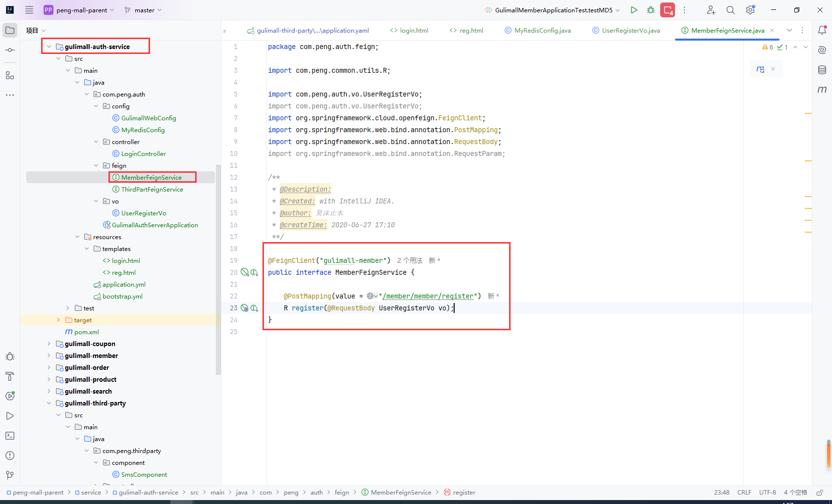Open Debug tool window in left bar
This screenshot has height=504, width=832.
click(x=10, y=356)
